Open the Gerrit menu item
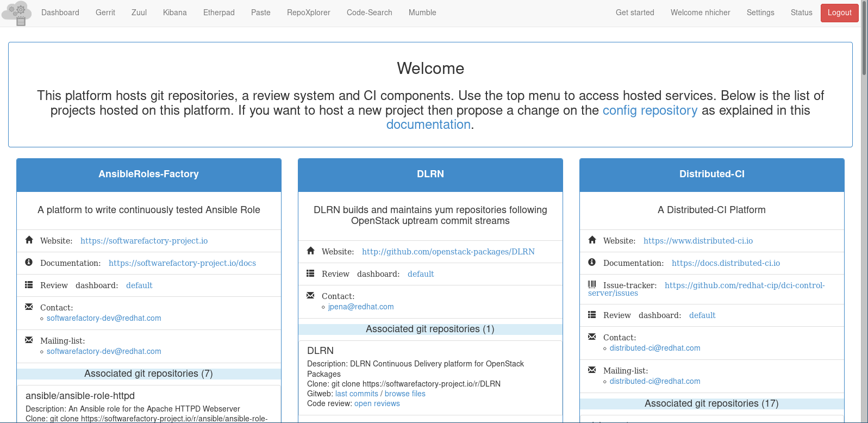868x423 pixels. pyautogui.click(x=105, y=13)
